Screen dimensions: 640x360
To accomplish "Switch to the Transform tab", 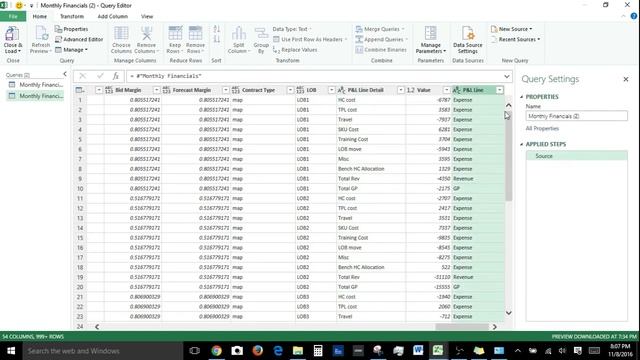I will tap(72, 16).
